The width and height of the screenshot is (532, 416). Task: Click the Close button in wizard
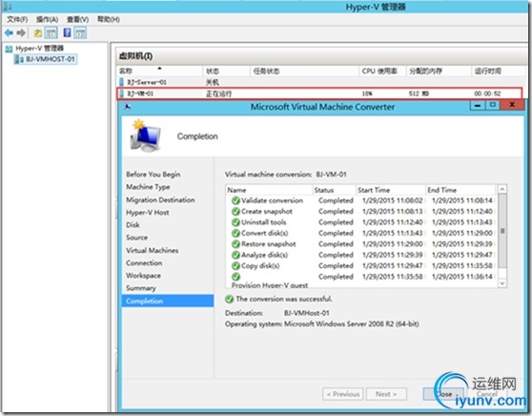click(443, 394)
